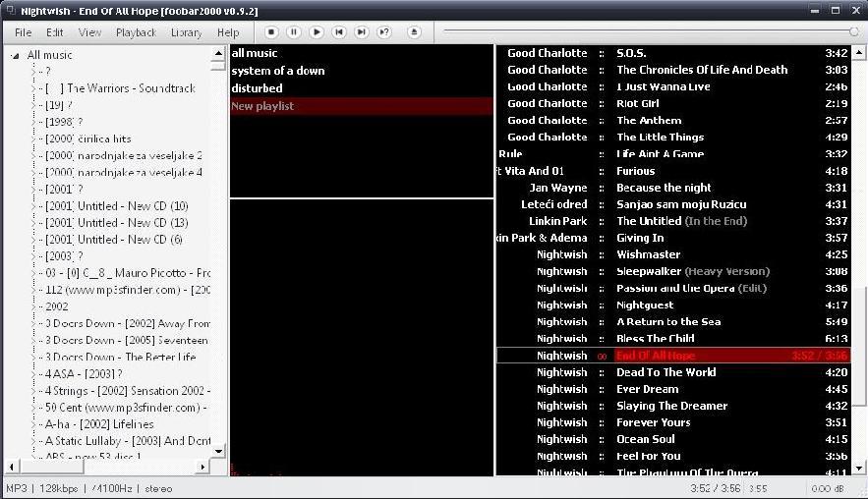Skip to the previous track

339,32
